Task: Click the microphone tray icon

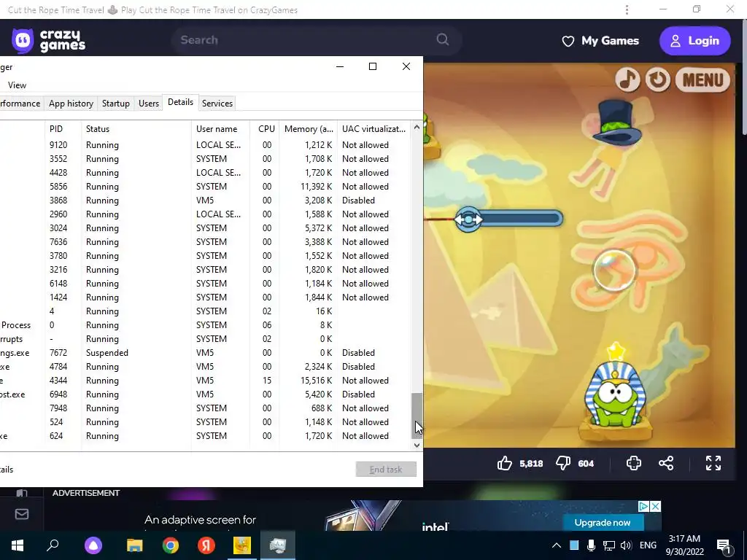Action: pyautogui.click(x=591, y=545)
